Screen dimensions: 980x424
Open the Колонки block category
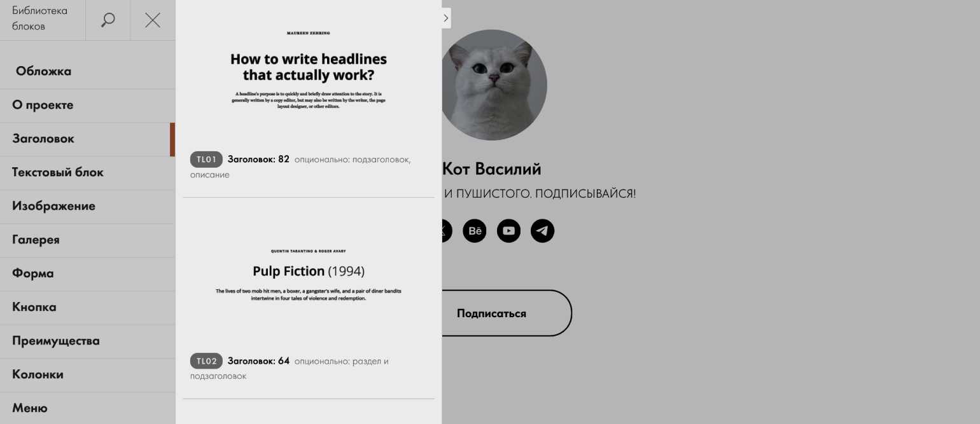[x=38, y=374]
